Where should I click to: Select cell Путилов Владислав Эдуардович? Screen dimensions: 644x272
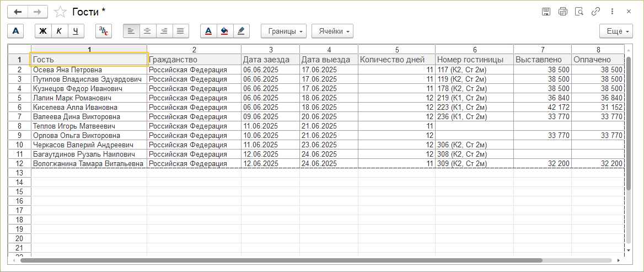coord(89,79)
